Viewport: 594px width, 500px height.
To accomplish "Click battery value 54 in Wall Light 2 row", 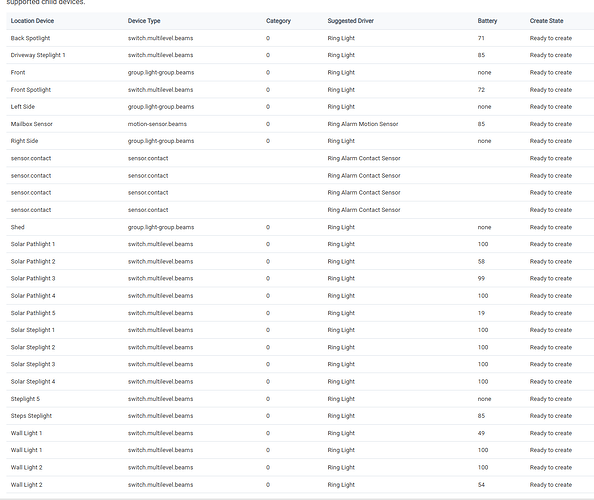I will pos(481,484).
